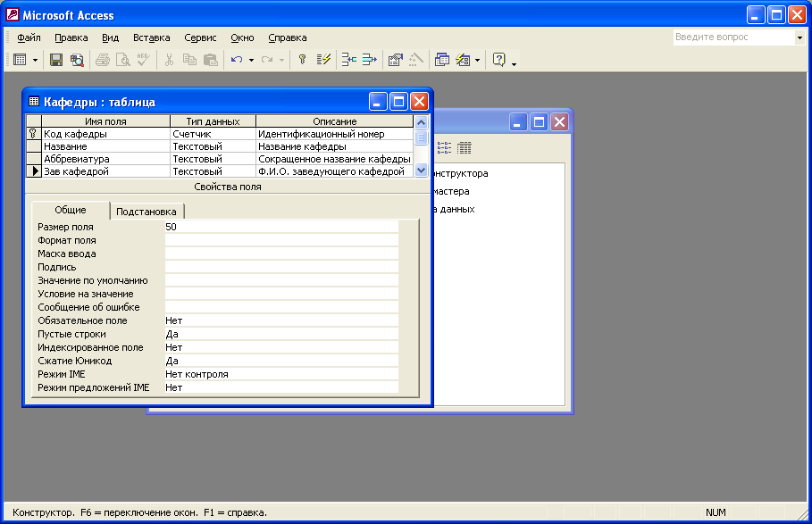Screen dimensions: 812x524
Task: Click data type Текстовый in Зав кафедрой row
Action: [213, 171]
